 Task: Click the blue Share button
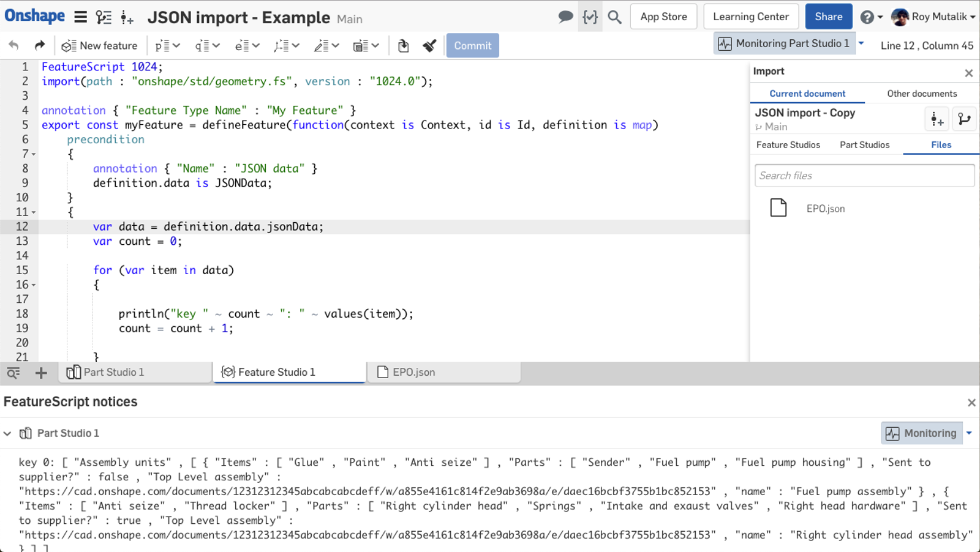click(x=828, y=17)
